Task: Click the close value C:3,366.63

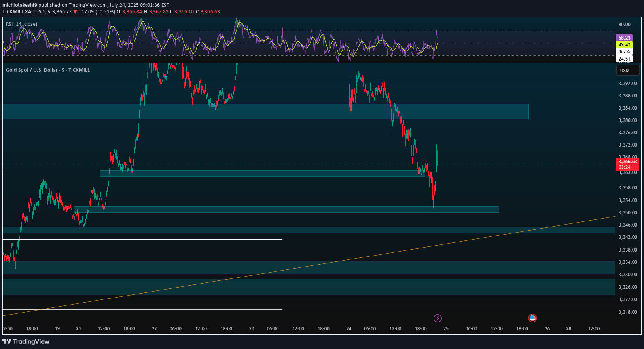Action: (x=208, y=12)
